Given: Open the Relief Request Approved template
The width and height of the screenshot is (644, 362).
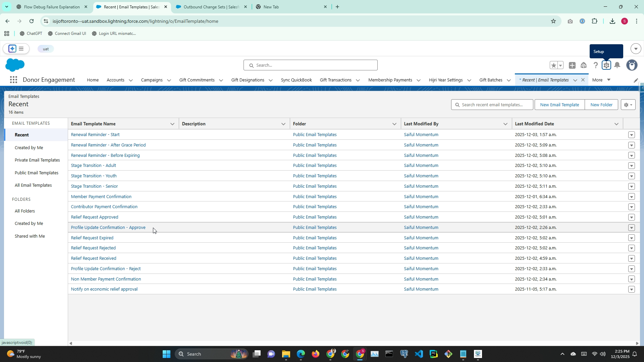Looking at the screenshot, I should pyautogui.click(x=95, y=217).
